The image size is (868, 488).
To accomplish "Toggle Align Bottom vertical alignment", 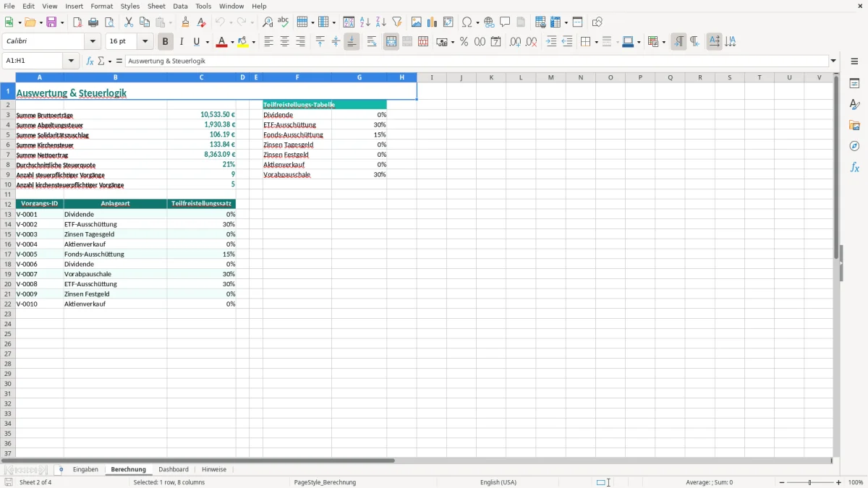I will (x=352, y=42).
